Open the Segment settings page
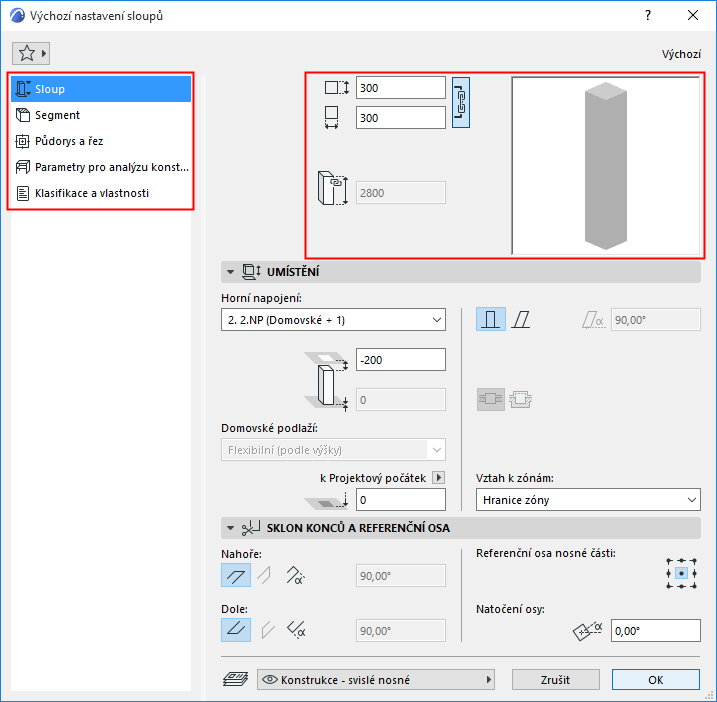 click(x=101, y=115)
